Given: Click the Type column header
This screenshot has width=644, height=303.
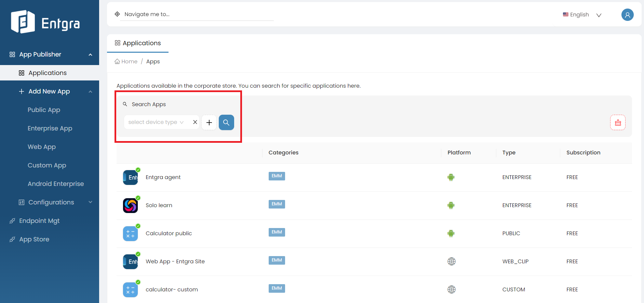Looking at the screenshot, I should click(x=509, y=153).
